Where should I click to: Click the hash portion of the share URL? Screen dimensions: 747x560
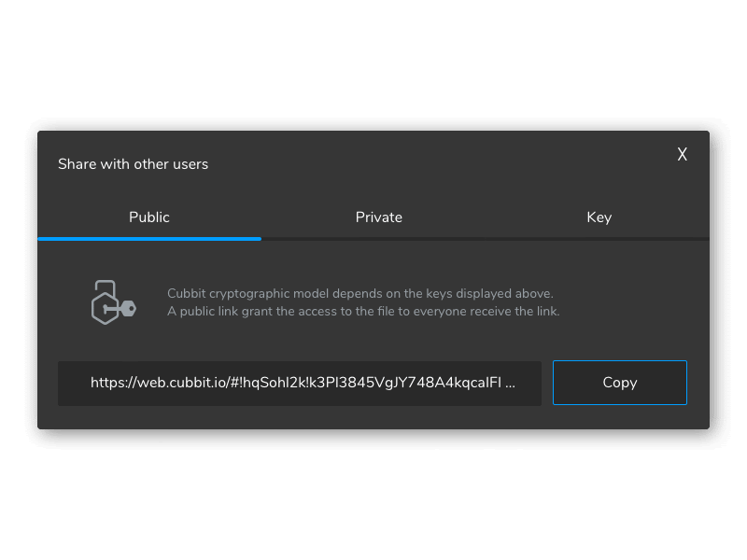point(373,383)
